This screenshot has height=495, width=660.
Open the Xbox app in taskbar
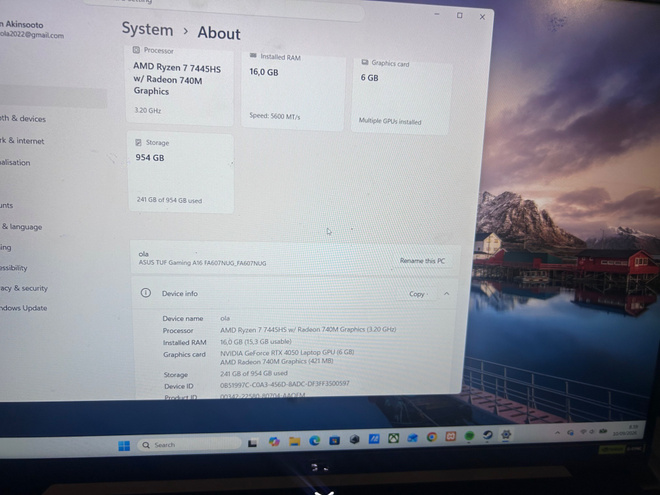[393, 439]
